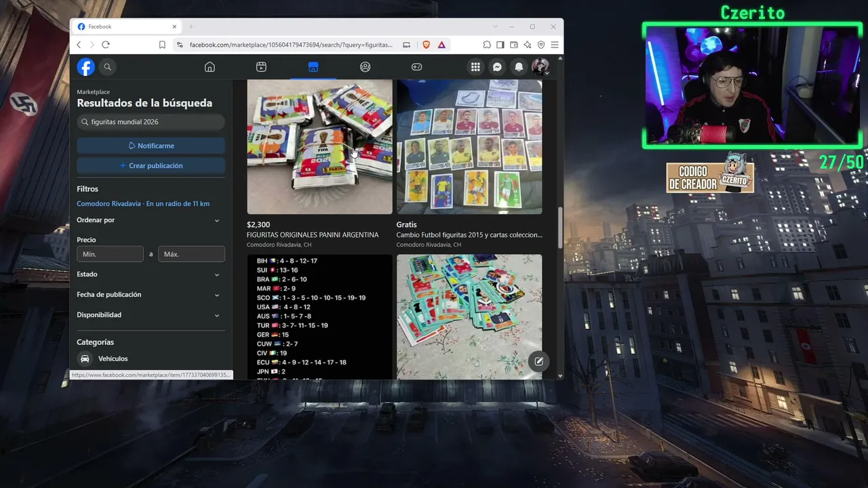Open the Reels video icon

click(261, 67)
